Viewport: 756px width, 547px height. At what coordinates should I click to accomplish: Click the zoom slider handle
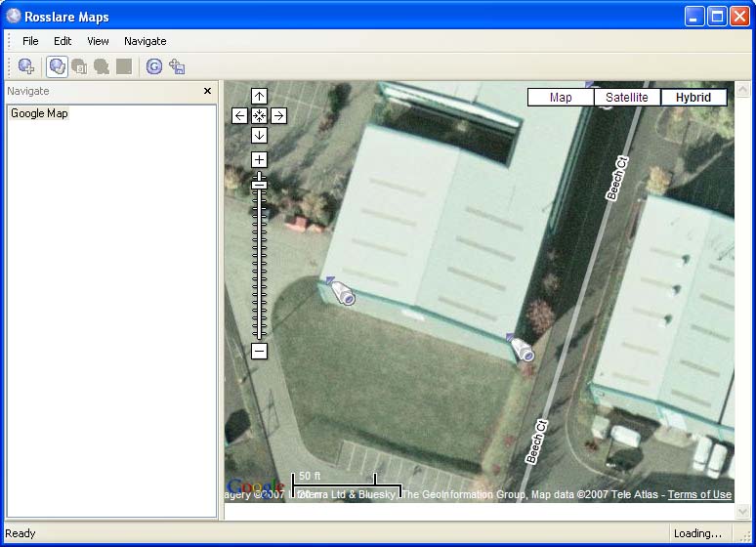pyautogui.click(x=260, y=185)
